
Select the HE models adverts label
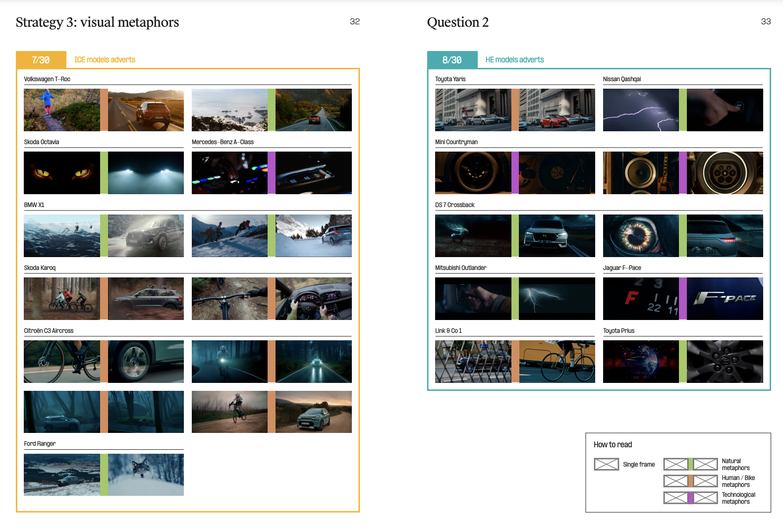(514, 59)
